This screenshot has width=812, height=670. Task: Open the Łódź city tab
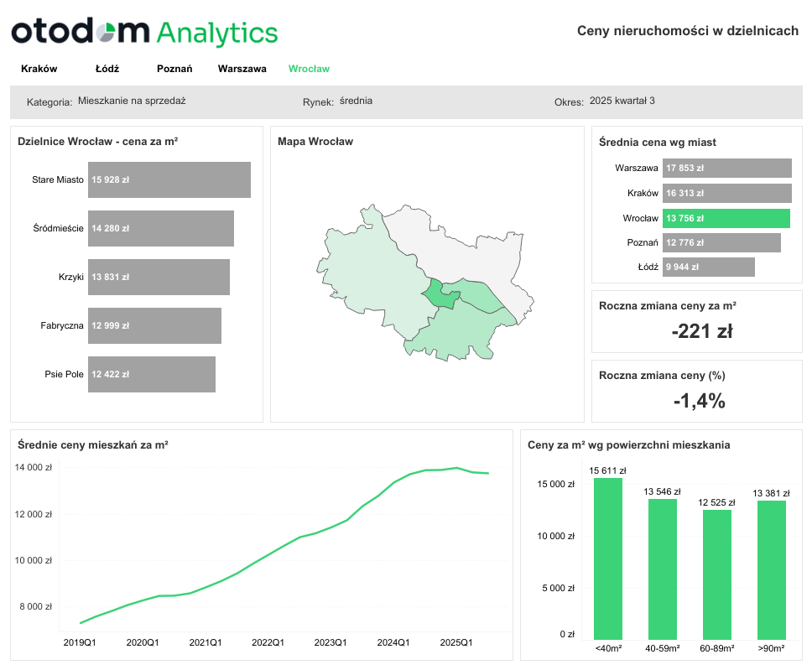107,69
